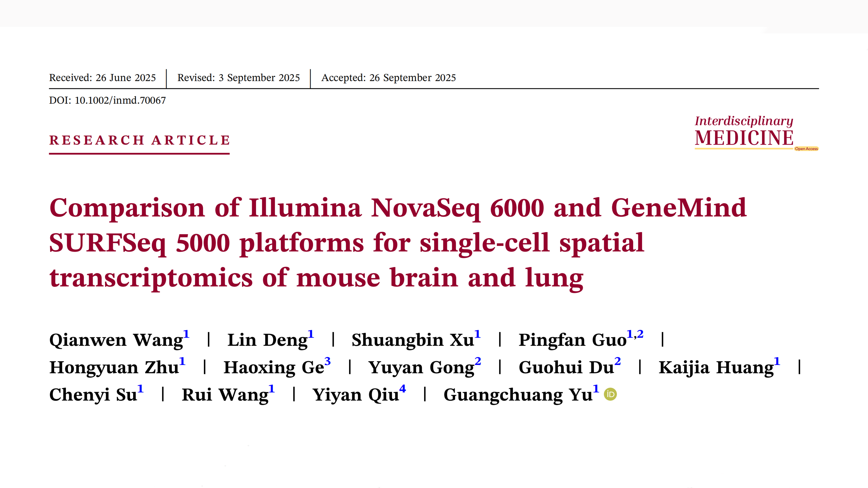Click affiliation 1 superscript for Pingfan Guo
The height and width of the screenshot is (488, 868).
[x=629, y=334]
